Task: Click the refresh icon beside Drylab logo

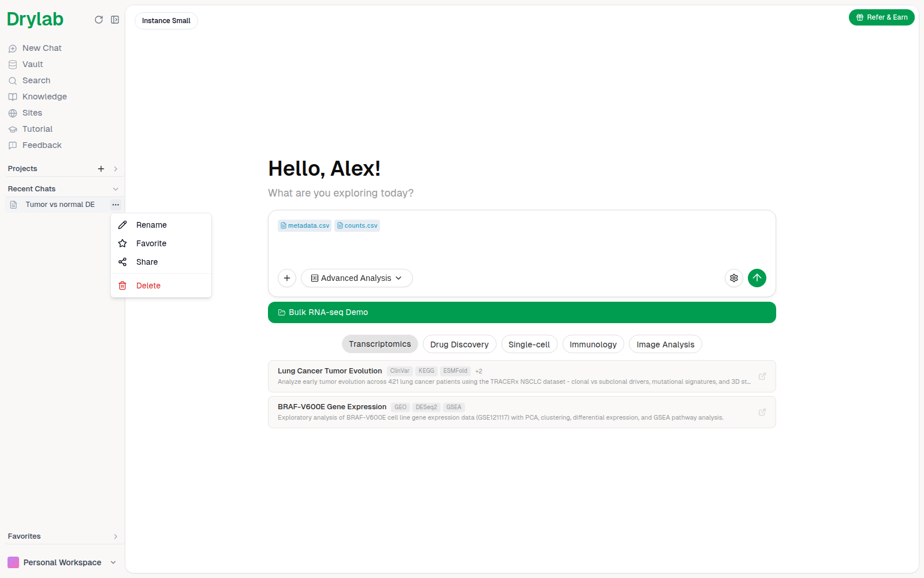Action: click(99, 20)
